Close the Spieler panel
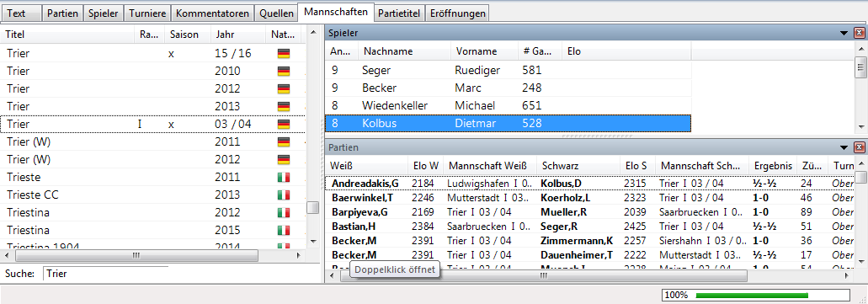Image resolution: width=868 pixels, height=304 pixels. tap(859, 33)
